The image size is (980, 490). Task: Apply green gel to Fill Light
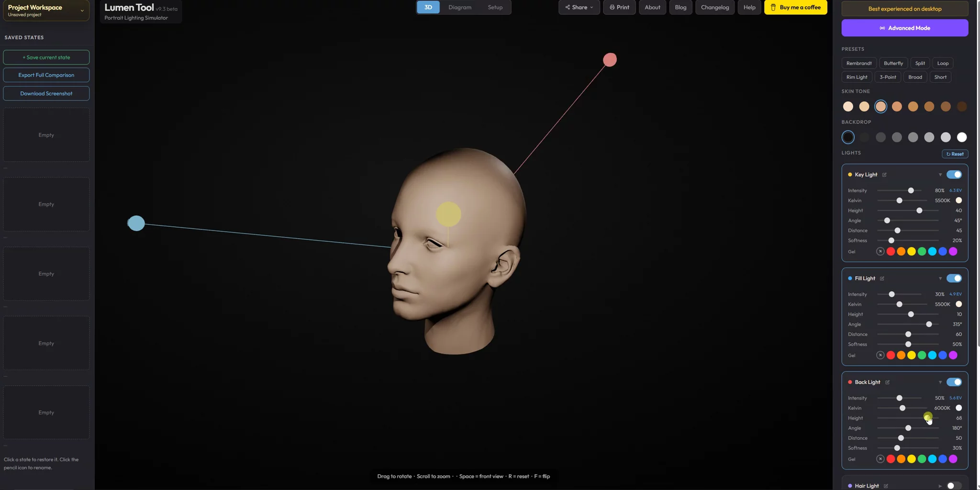pyautogui.click(x=922, y=355)
